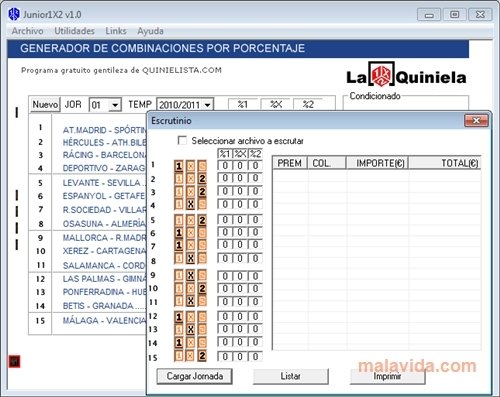This screenshot has width=500, height=397.
Task: Mark result 1 for match 12
Action: pyautogui.click(x=179, y=317)
